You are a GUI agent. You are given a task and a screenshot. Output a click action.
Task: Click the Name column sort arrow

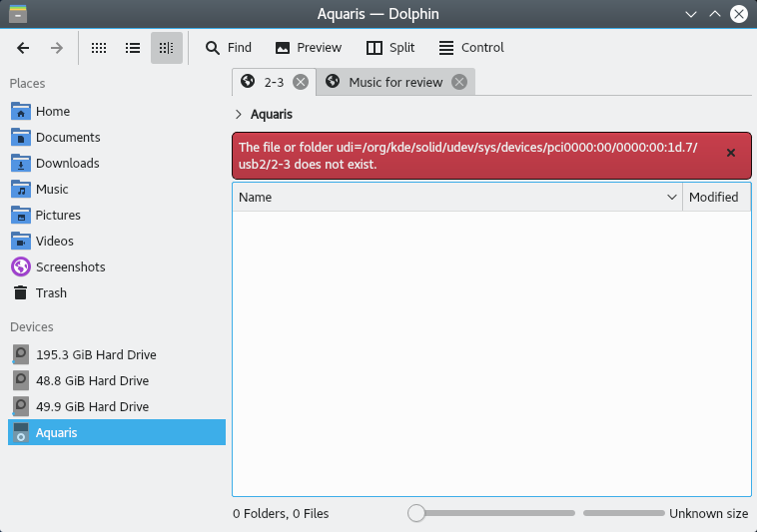pos(671,198)
